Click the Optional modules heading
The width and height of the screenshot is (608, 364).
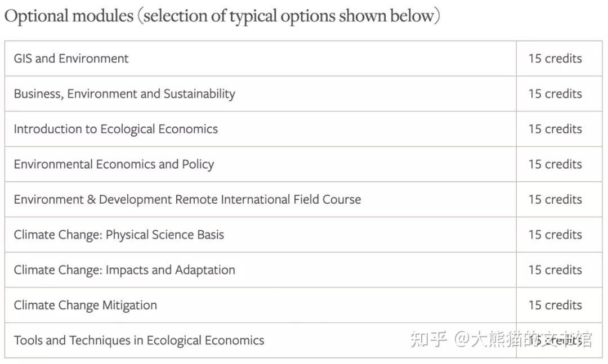click(222, 16)
